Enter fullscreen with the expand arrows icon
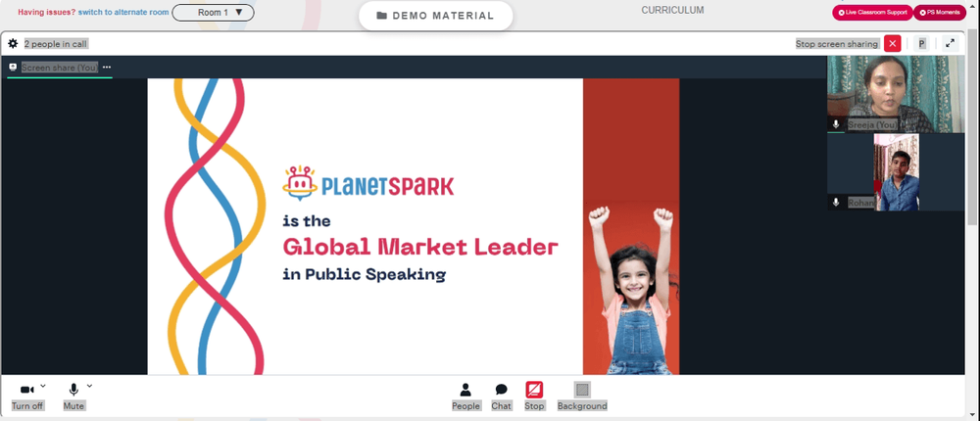 (950, 44)
